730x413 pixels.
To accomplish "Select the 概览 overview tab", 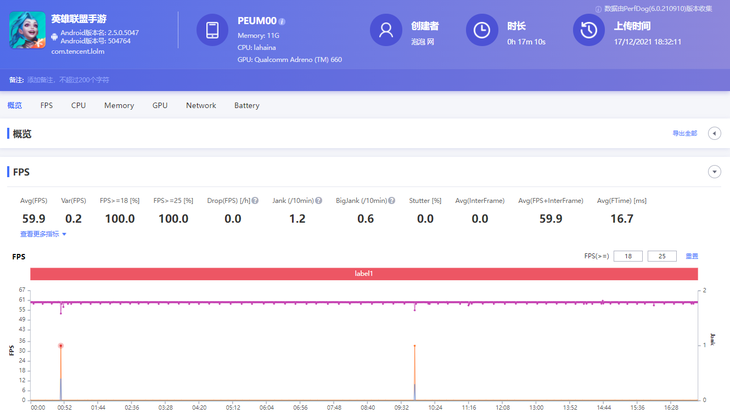I will [x=14, y=105].
